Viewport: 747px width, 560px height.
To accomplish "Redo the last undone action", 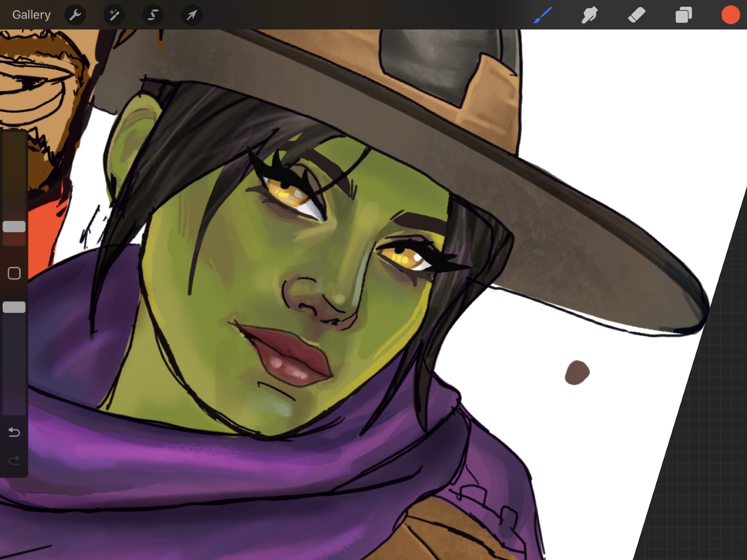I will [x=14, y=460].
